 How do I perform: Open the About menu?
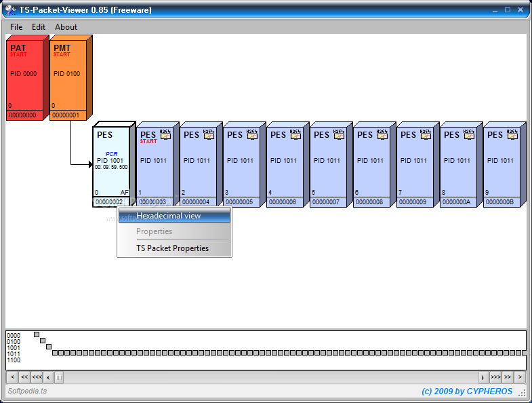tap(66, 27)
